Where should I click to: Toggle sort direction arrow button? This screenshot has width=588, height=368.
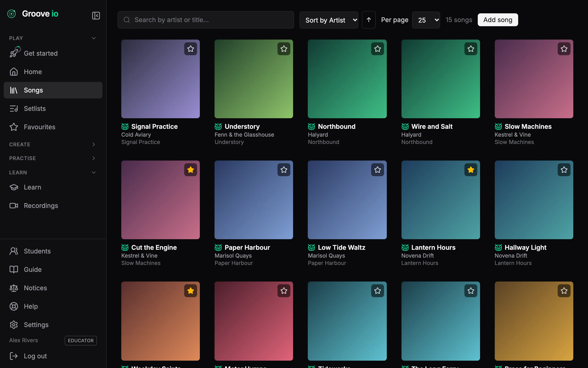(369, 20)
